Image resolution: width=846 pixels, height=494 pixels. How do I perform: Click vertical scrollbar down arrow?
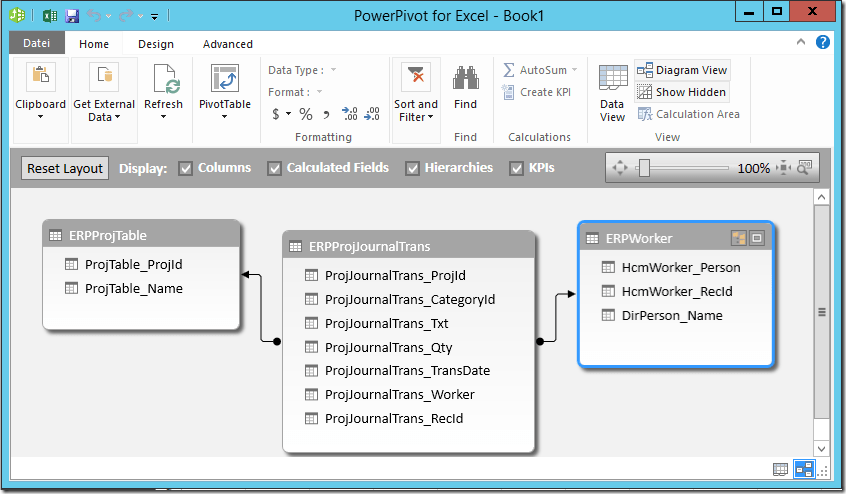coord(821,449)
